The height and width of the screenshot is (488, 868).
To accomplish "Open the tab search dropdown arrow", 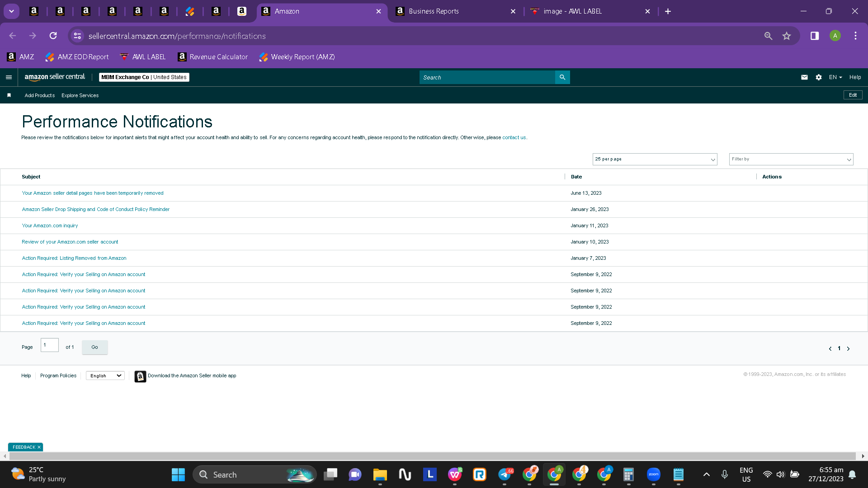I will (11, 11).
